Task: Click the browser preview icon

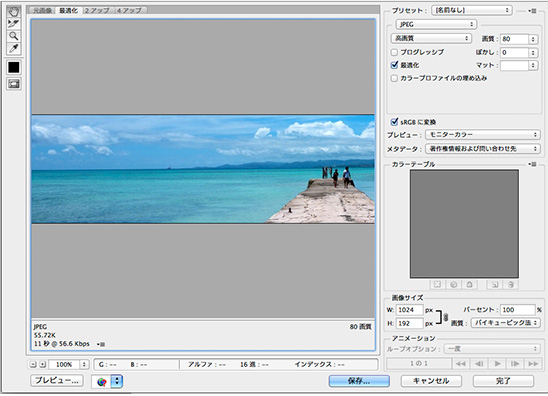Action: [x=101, y=381]
